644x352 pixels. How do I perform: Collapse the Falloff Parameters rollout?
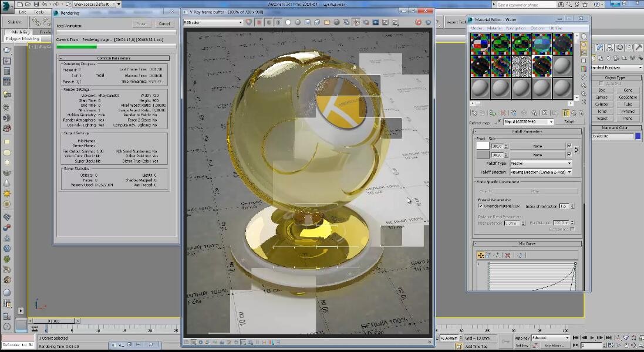pos(528,131)
